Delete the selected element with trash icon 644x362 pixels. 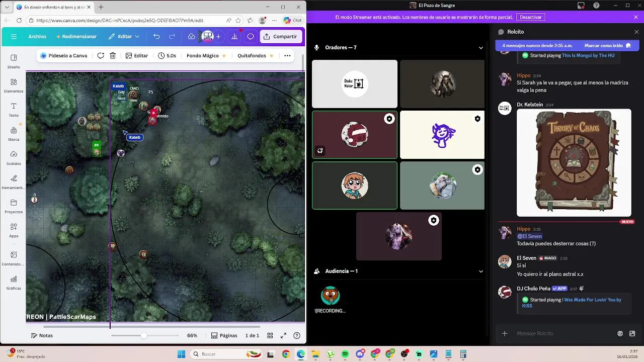point(113,56)
